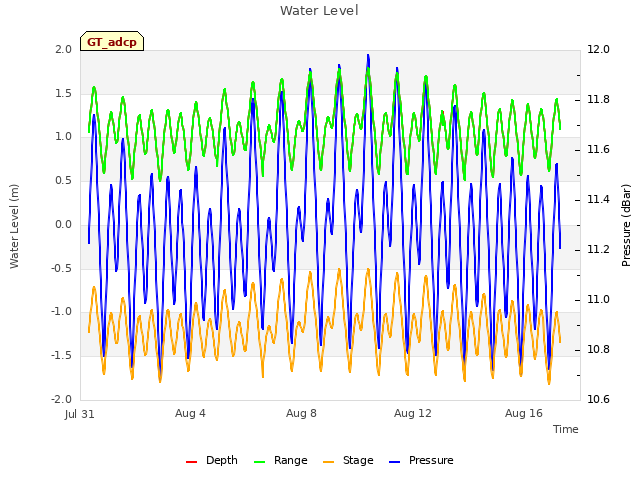The width and height of the screenshot is (640, 480).
Task: Click the orange Stage legend color marker
Action: point(328,462)
